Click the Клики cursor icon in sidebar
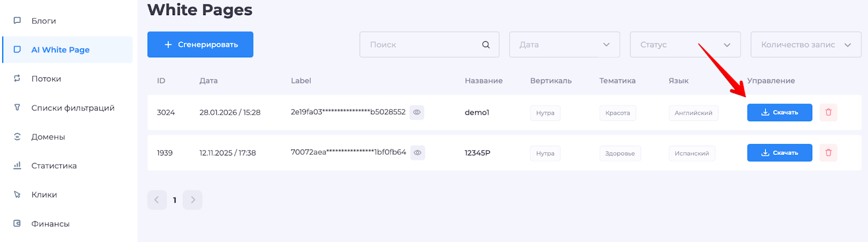 17,194
